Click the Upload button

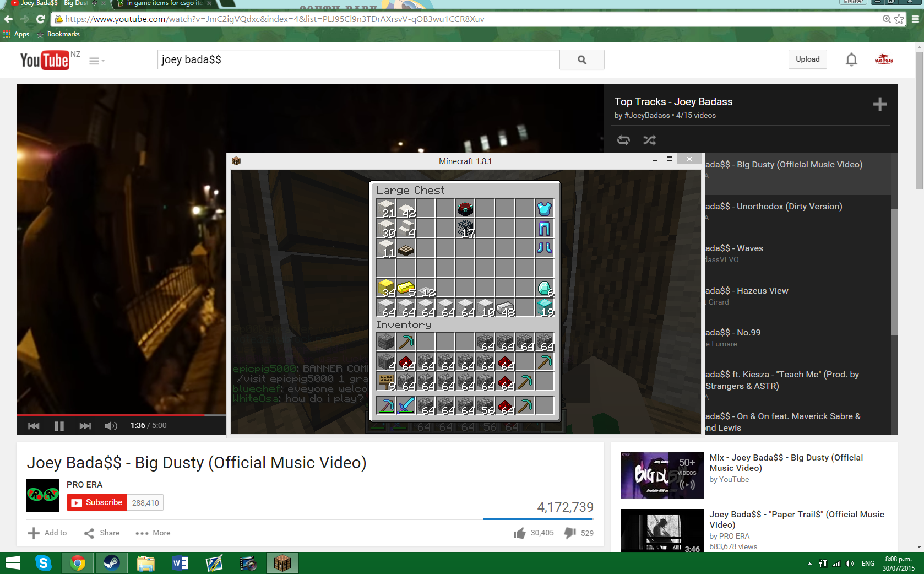click(807, 59)
